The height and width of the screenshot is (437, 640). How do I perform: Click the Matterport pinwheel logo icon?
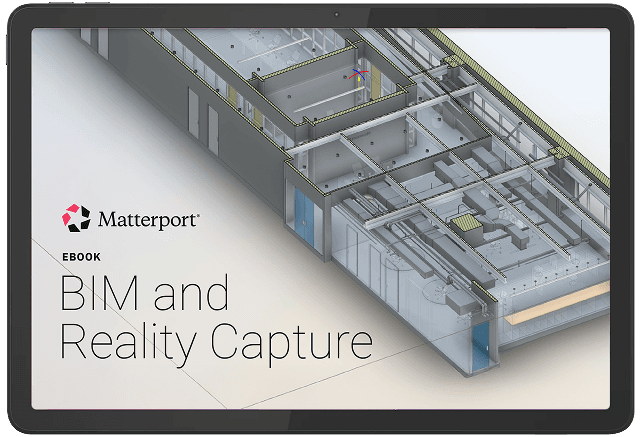coord(76,218)
